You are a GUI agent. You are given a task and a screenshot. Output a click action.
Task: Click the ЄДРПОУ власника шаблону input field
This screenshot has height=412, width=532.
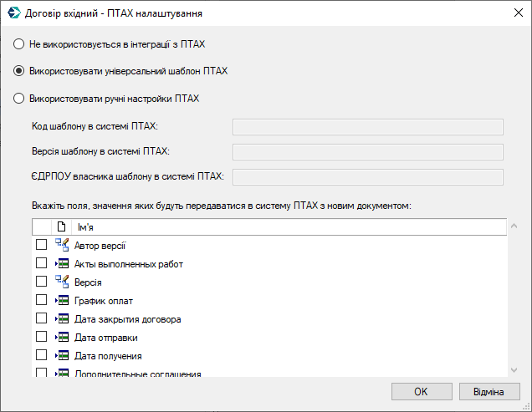(368, 177)
